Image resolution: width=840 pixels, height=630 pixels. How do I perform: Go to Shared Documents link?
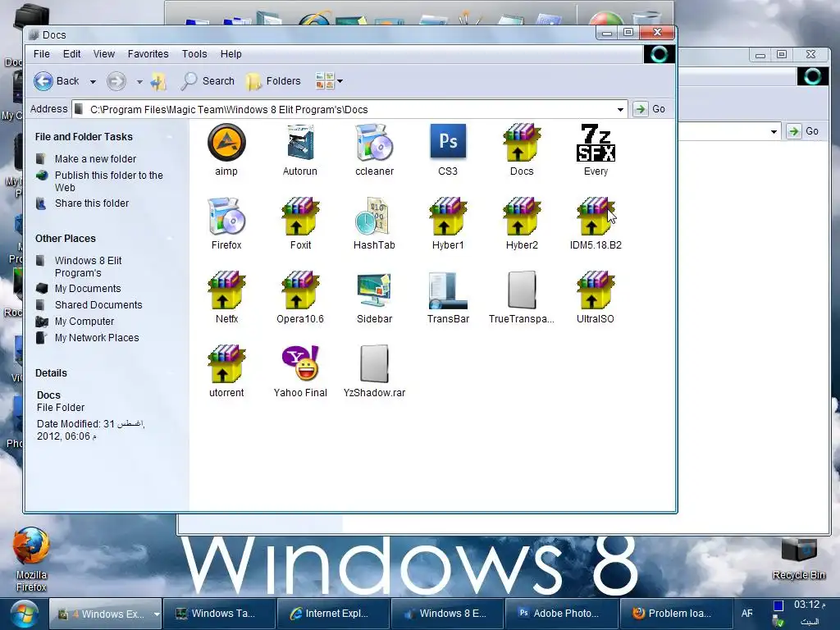point(98,305)
